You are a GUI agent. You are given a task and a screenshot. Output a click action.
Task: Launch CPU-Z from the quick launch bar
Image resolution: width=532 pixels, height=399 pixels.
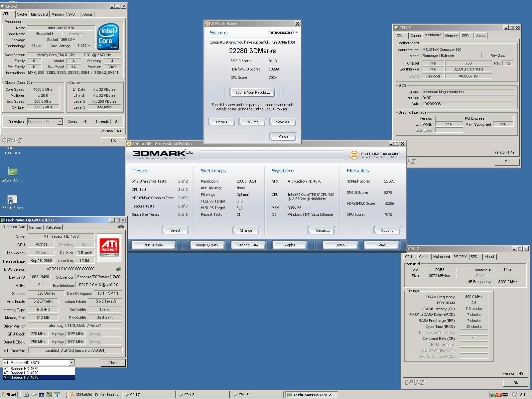coord(34,395)
